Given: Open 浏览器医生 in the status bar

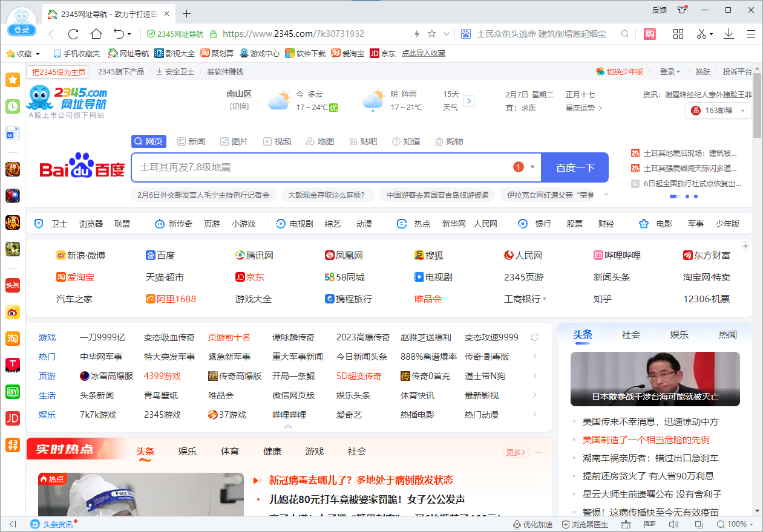Looking at the screenshot, I should coord(585,524).
